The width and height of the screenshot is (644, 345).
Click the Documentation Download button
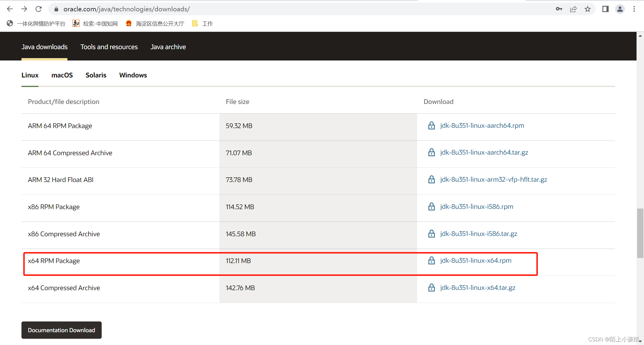61,330
